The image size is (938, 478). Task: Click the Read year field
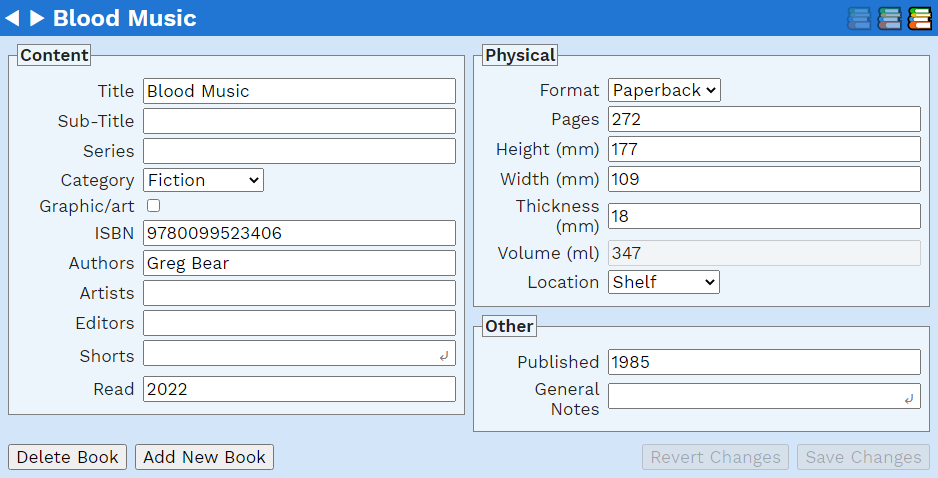pyautogui.click(x=299, y=389)
